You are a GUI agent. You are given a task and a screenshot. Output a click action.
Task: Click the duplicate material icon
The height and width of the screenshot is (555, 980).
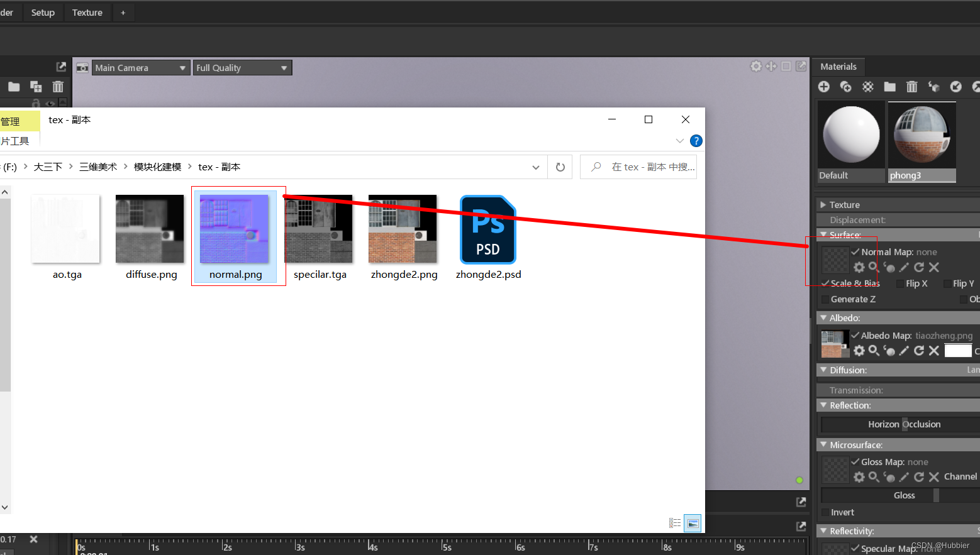pos(845,87)
